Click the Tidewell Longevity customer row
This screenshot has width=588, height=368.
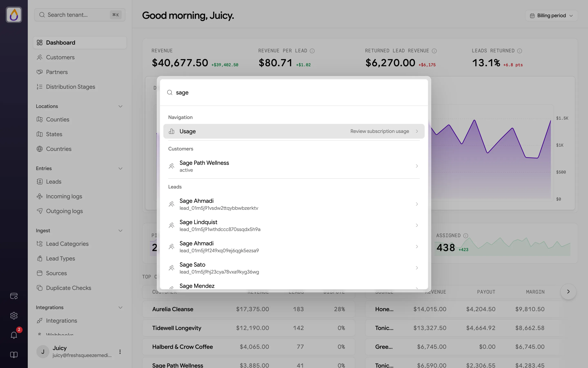coord(248,328)
